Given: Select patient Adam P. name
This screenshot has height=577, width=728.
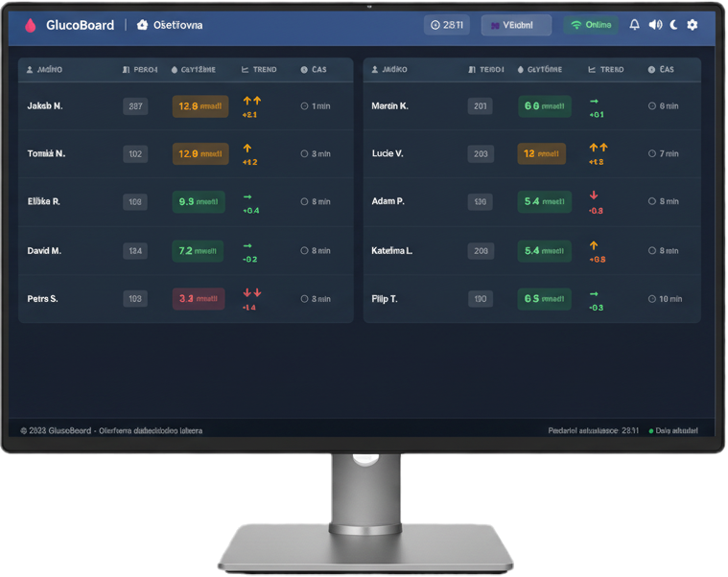Looking at the screenshot, I should (387, 201).
